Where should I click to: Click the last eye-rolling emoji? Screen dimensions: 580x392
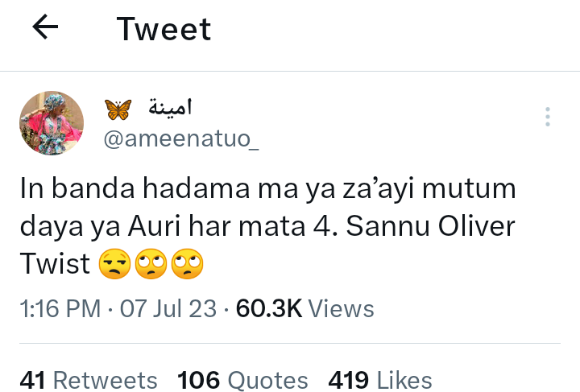(x=186, y=266)
